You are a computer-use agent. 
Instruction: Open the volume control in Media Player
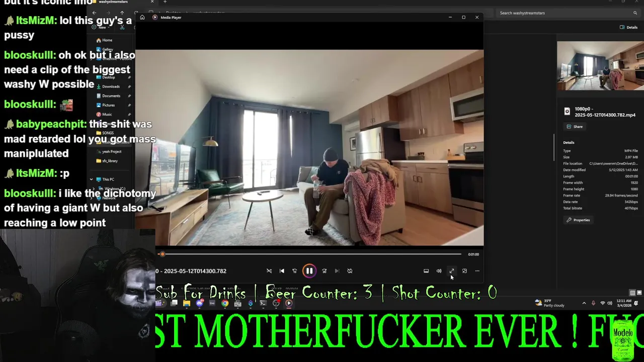click(439, 271)
